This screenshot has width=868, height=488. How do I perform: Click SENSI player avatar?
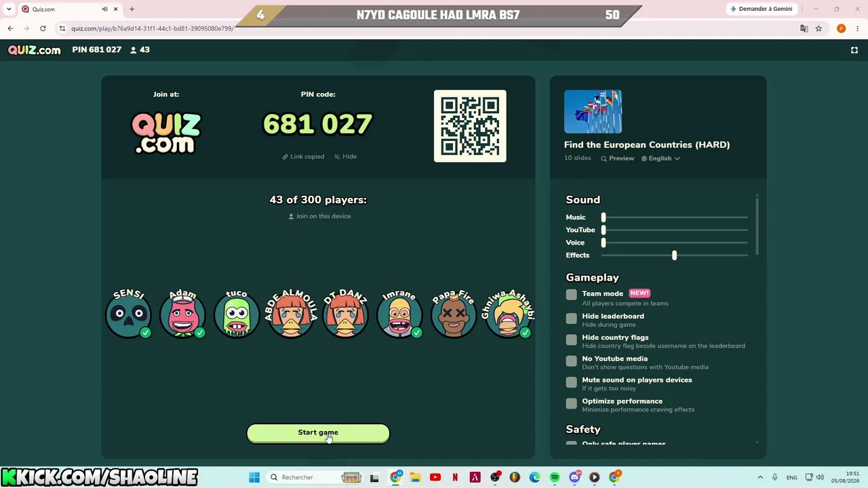click(x=128, y=314)
